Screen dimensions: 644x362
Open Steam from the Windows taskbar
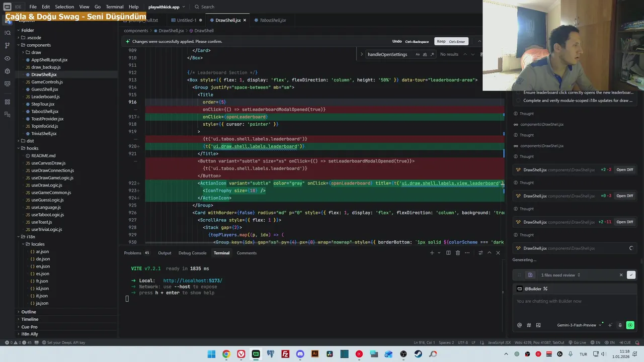click(418, 354)
